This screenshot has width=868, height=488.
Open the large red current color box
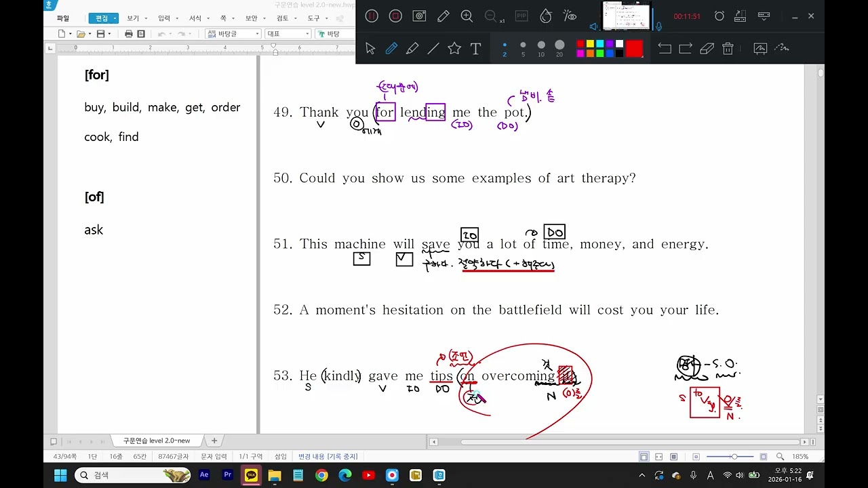[x=634, y=49]
